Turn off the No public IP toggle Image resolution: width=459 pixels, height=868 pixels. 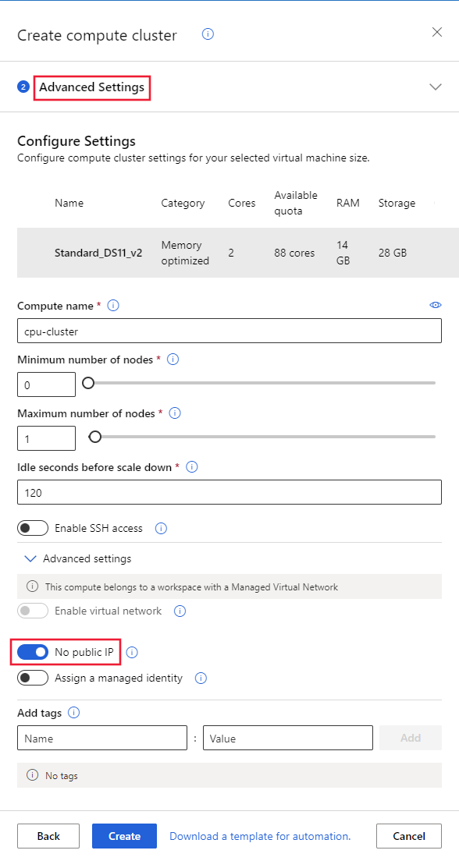tap(33, 652)
